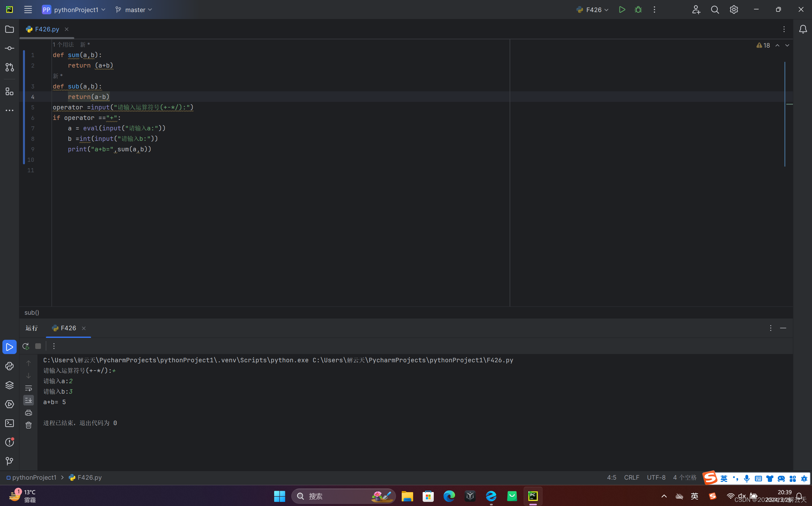Viewport: 812px width, 506px height.
Task: Click the CRLF line separator button
Action: [x=631, y=477]
